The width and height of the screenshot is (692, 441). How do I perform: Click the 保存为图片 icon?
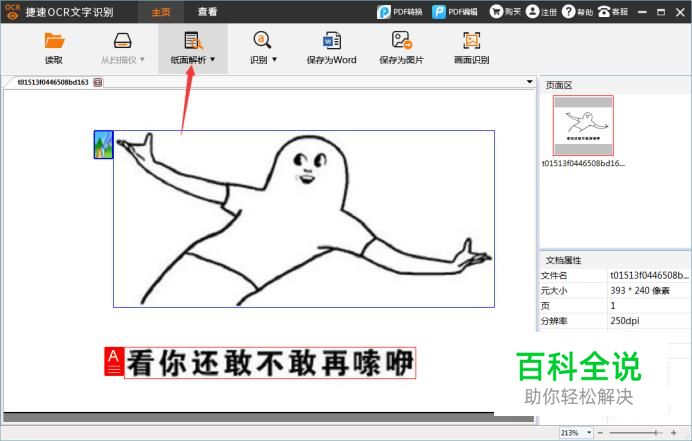402,40
